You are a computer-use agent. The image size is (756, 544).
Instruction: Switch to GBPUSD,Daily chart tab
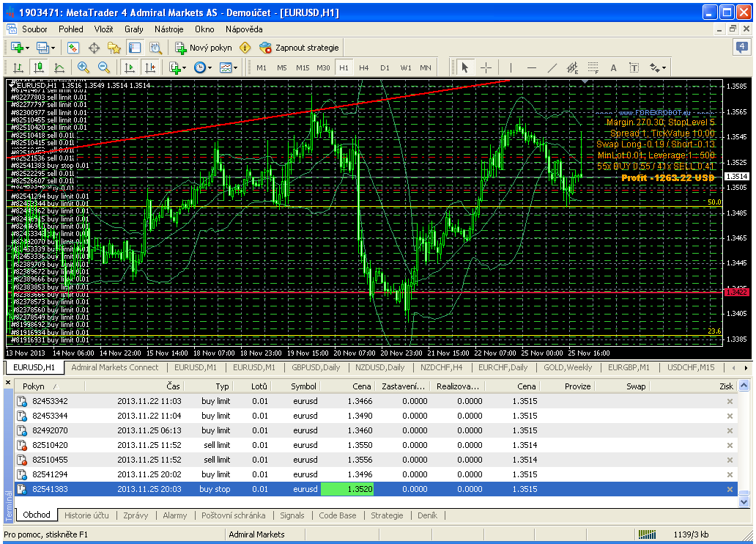pos(316,367)
